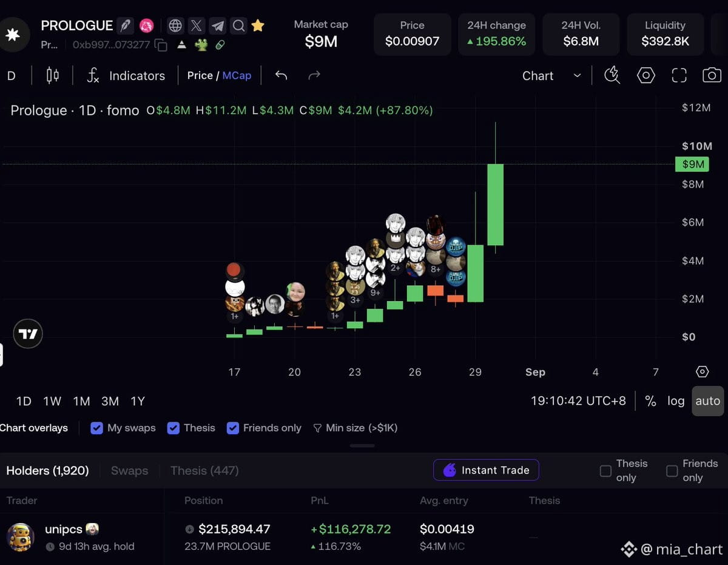
Task: Click the Instant Trade button
Action: click(x=486, y=470)
